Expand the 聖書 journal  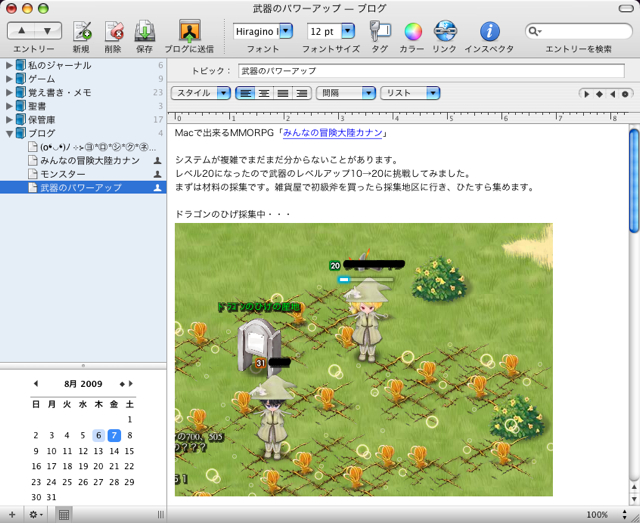(9, 106)
